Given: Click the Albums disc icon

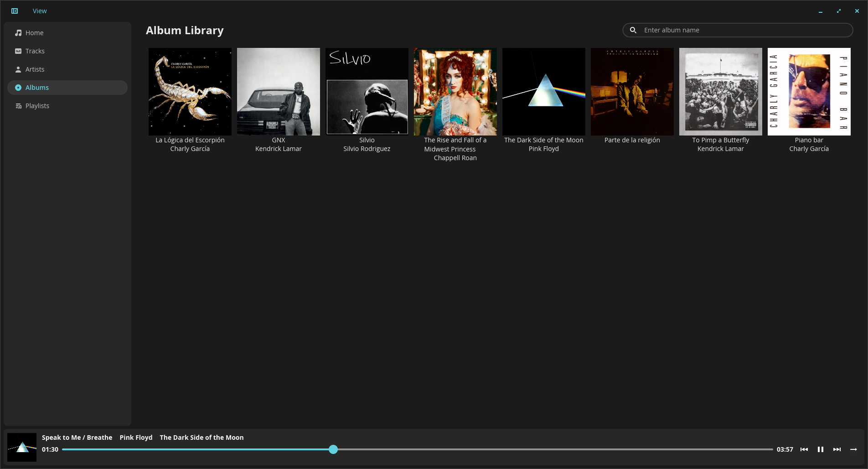Looking at the screenshot, I should (x=18, y=88).
